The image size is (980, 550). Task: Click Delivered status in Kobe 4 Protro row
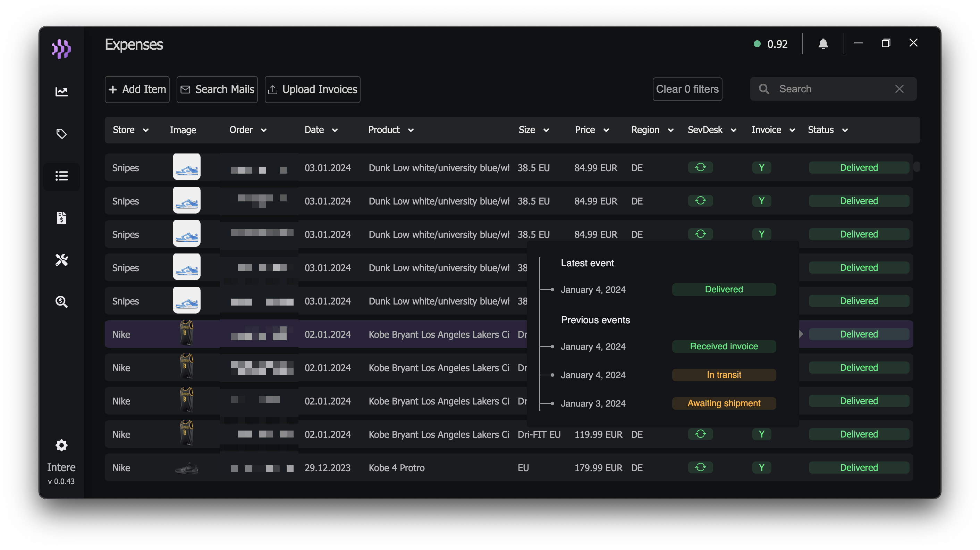(x=859, y=467)
